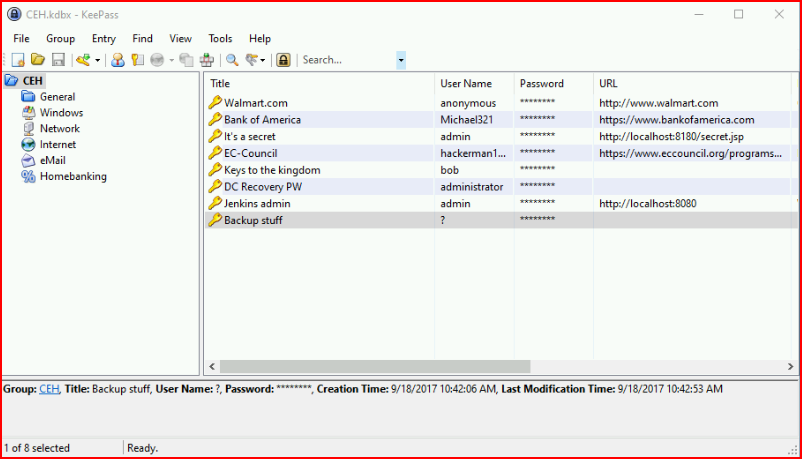Click the Michael321 user name cell

point(466,120)
